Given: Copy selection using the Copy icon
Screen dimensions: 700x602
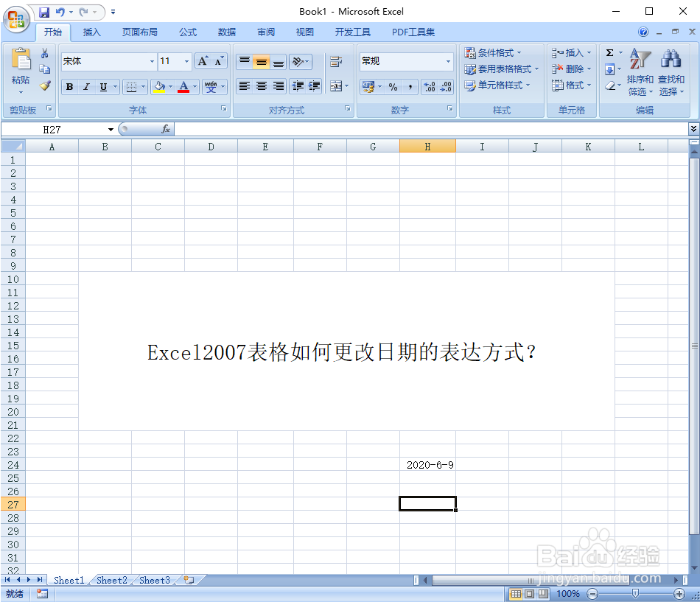Looking at the screenshot, I should point(45,69).
